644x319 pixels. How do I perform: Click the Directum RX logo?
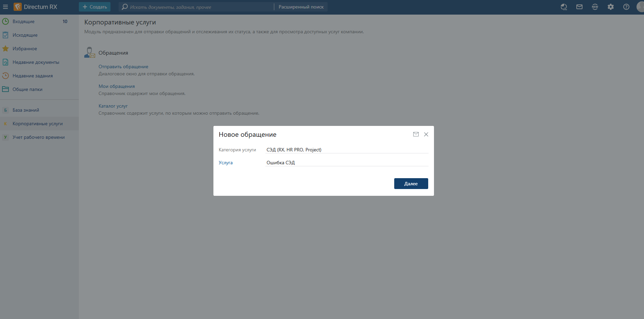pos(36,7)
